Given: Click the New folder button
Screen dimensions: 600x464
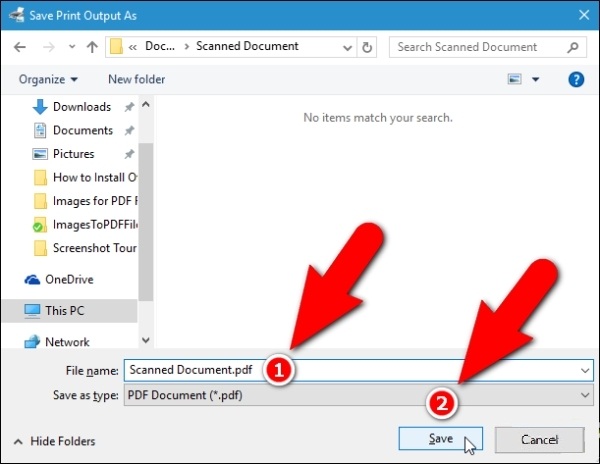Looking at the screenshot, I should click(136, 79).
